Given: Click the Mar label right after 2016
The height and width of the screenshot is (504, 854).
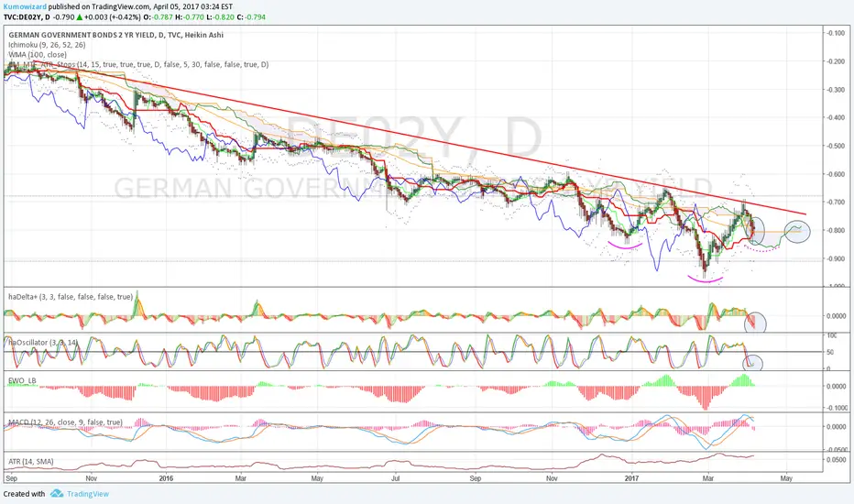Looking at the screenshot, I should pyautogui.click(x=240, y=478).
